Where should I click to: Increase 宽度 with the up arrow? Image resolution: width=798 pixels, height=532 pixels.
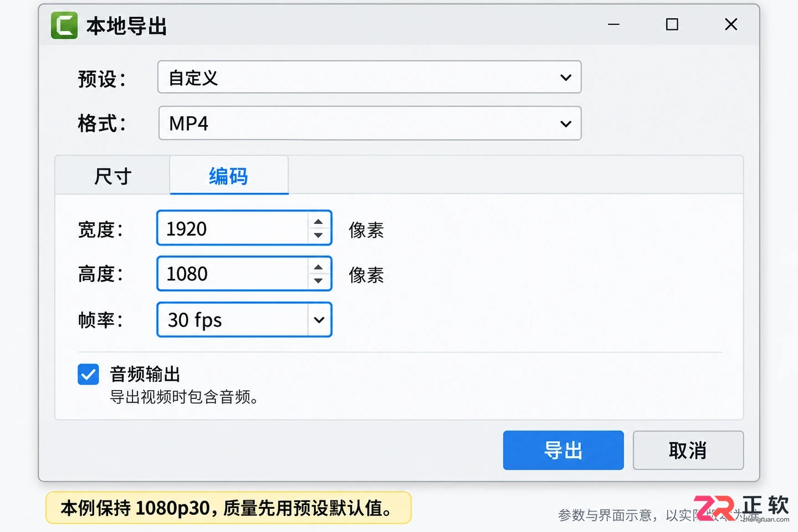pyautogui.click(x=319, y=222)
